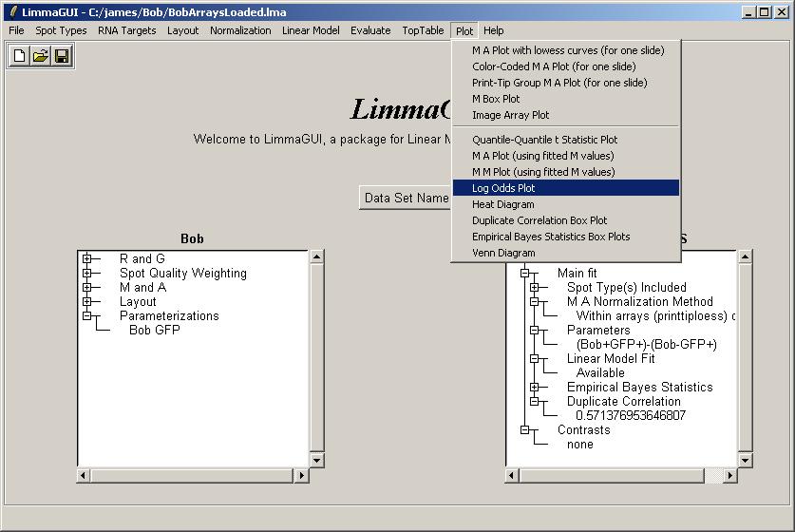Collapse the Main fit tree node
This screenshot has height=532, width=795.
coord(524,273)
